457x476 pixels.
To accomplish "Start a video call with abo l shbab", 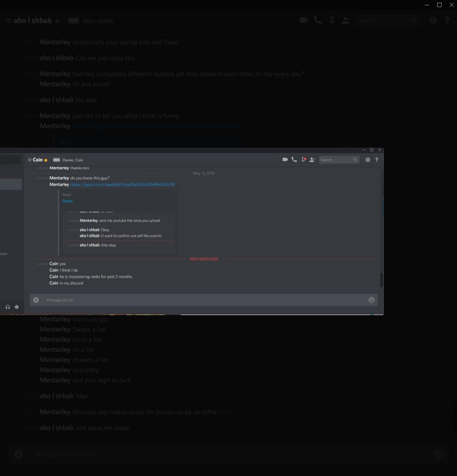I will (x=303, y=20).
